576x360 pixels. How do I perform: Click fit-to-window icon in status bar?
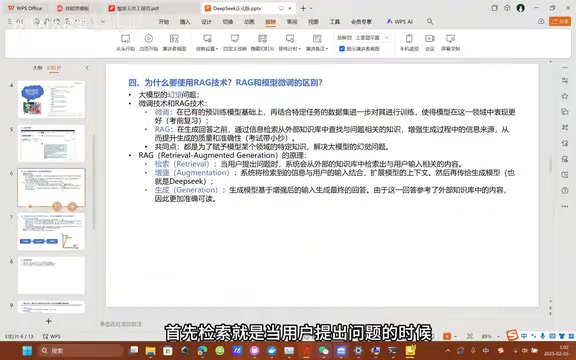point(470,336)
